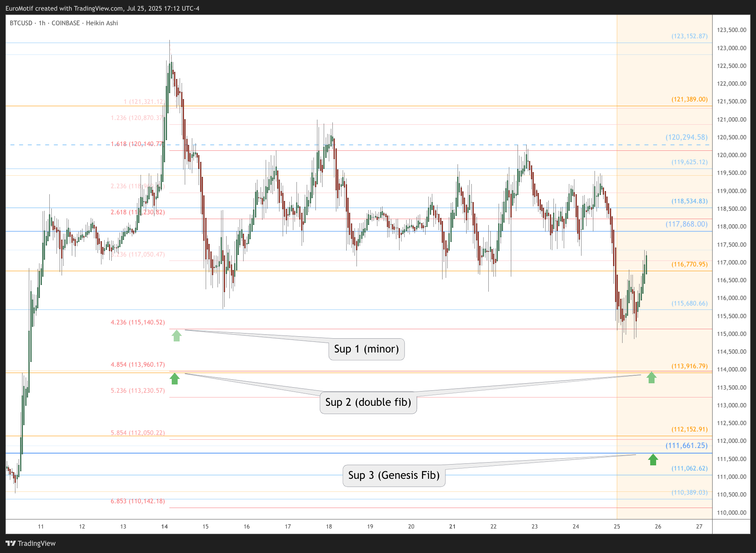Click date 11 on the time axis
The height and width of the screenshot is (553, 756).
[41, 526]
